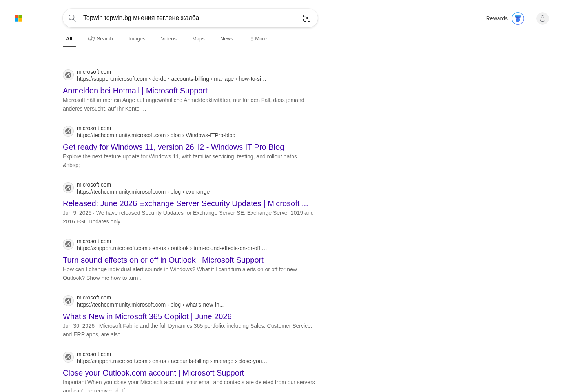This screenshot has height=392, width=565.
Task: Click microsoft.com site name above sound effects result
Action: [94, 241]
